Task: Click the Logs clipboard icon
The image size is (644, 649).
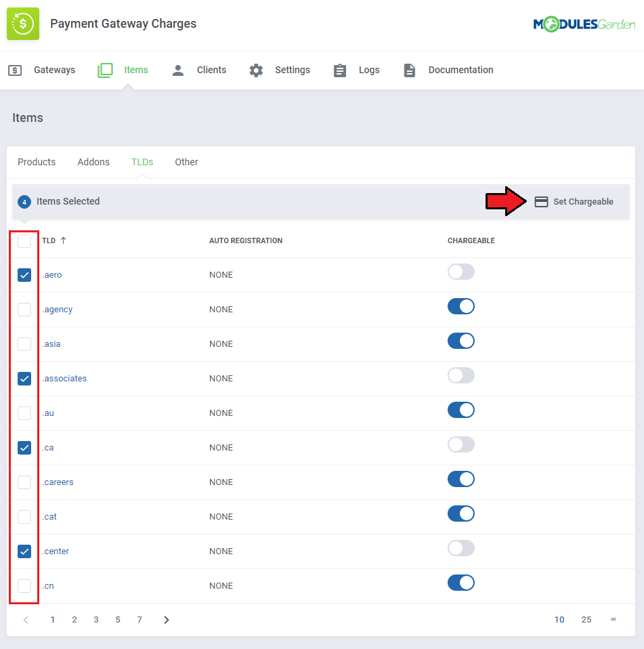Action: (340, 70)
